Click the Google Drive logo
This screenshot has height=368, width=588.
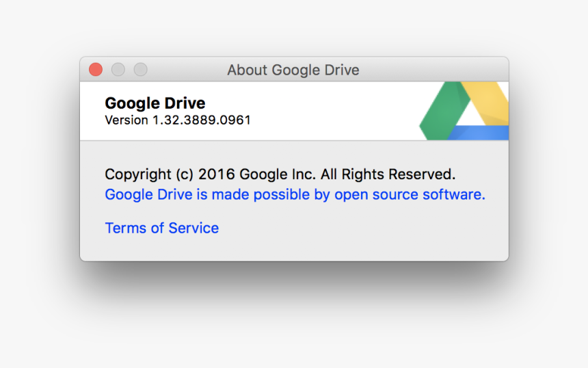[x=464, y=111]
